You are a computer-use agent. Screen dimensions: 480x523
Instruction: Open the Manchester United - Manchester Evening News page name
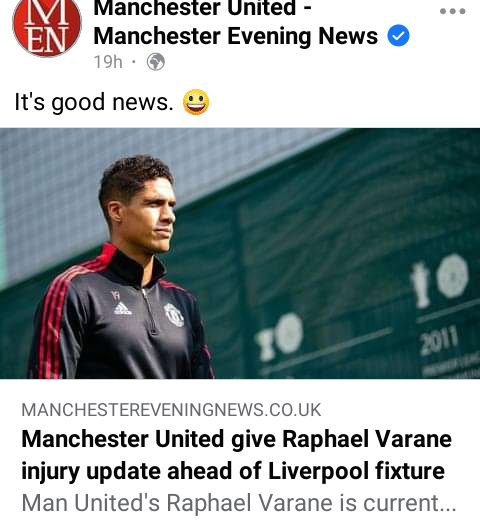pos(235,22)
